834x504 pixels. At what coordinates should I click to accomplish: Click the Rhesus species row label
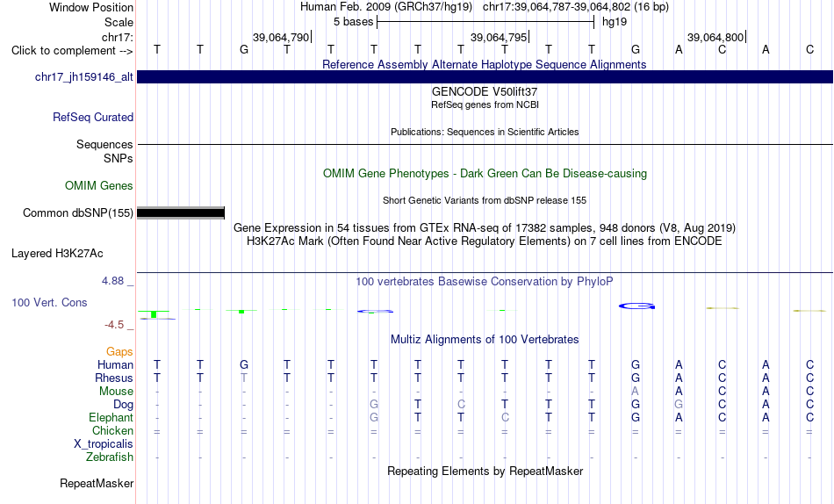(114, 378)
